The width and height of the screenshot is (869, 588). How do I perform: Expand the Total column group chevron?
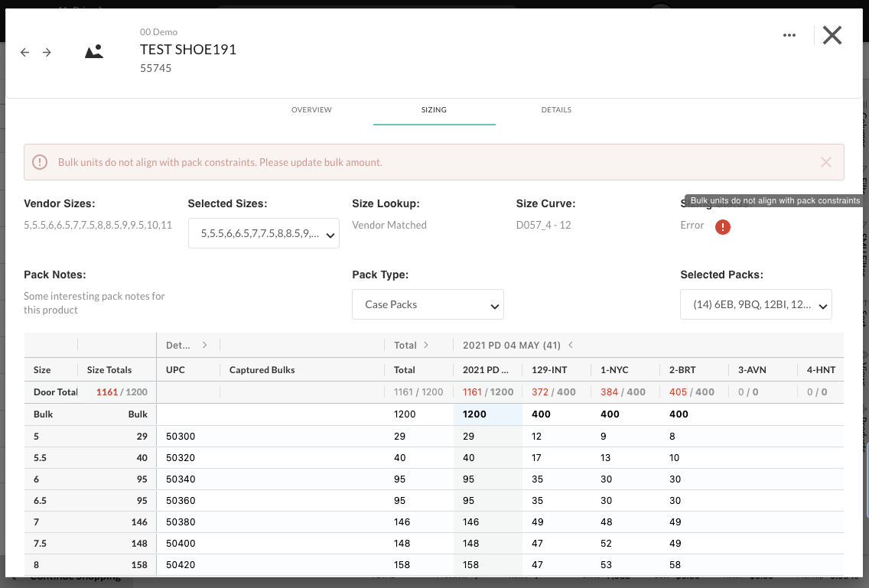coord(426,345)
